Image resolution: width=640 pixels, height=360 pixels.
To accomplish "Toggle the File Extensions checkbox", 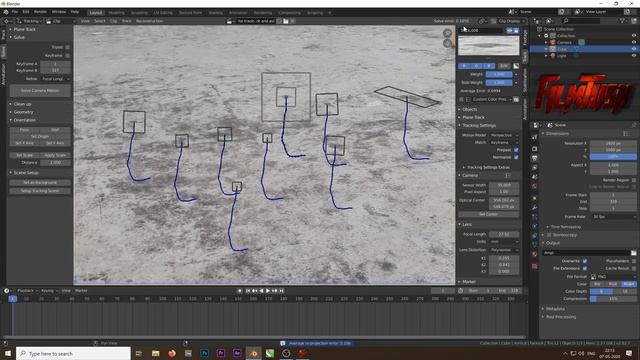I will coord(585,268).
